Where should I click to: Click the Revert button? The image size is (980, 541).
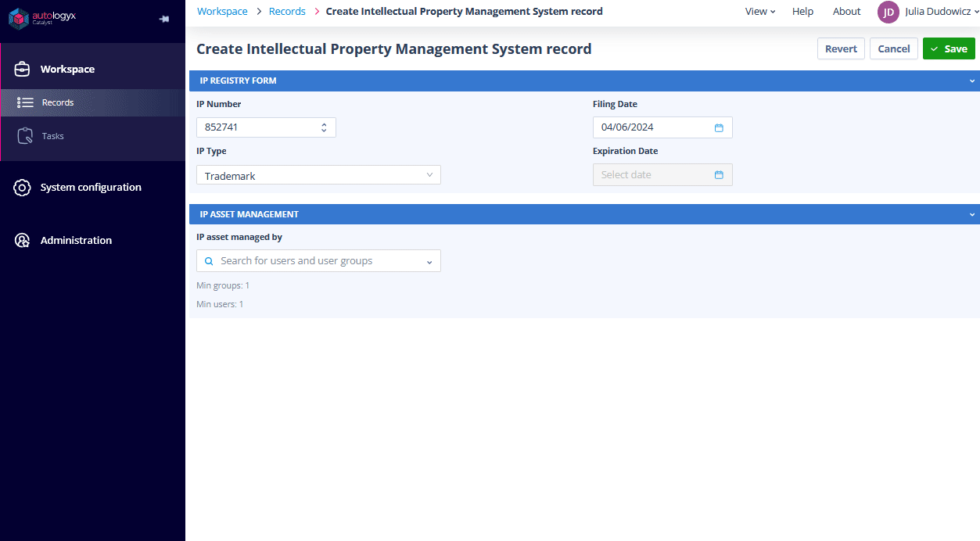click(x=841, y=48)
